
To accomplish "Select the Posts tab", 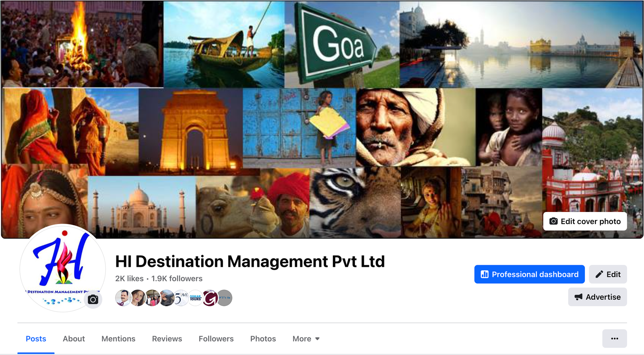I will 36,339.
